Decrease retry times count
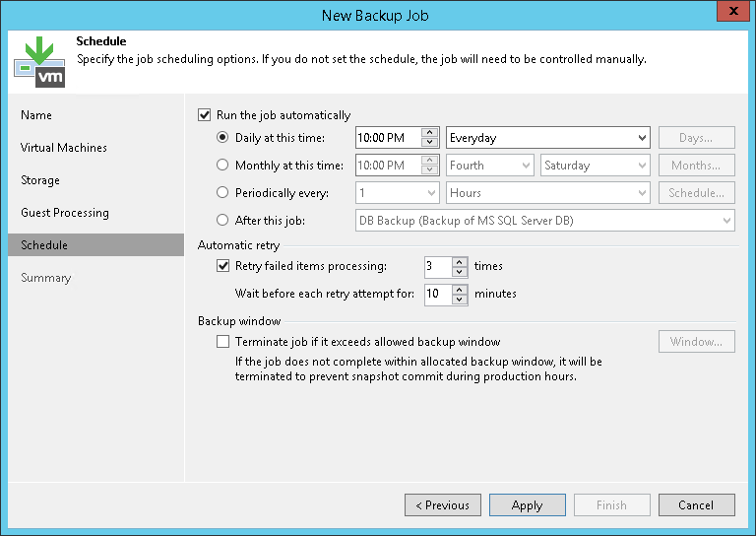 (460, 272)
